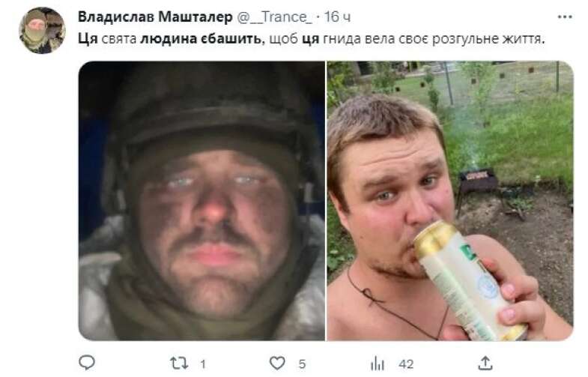Screen dimensions: 588x377
Task: Open the author's profile picture avatar
Action: tap(42, 31)
